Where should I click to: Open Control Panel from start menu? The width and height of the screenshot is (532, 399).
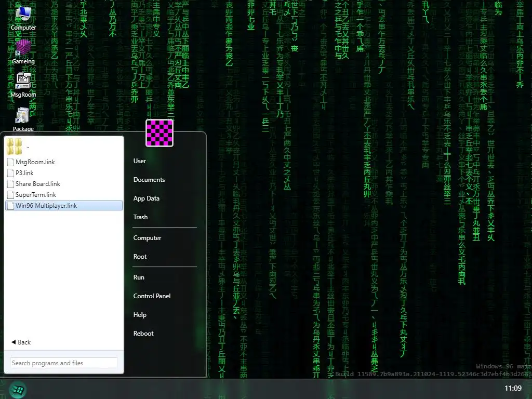point(152,296)
